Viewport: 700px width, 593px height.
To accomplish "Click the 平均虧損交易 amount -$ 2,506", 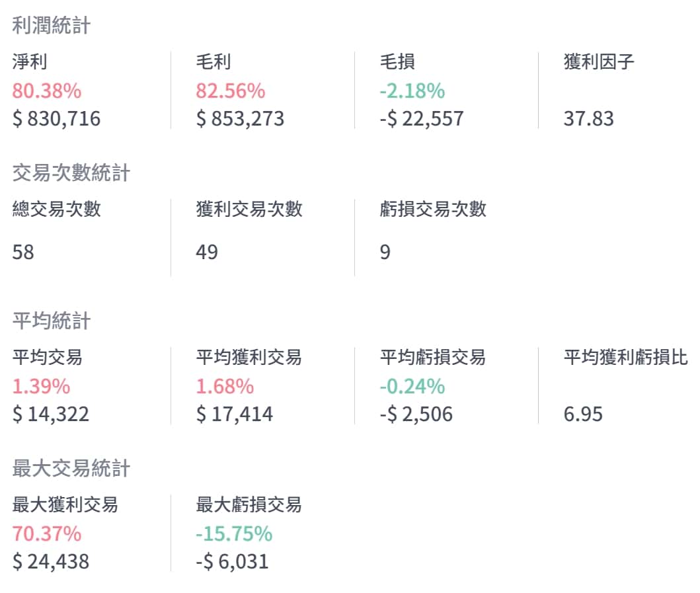I will [416, 415].
